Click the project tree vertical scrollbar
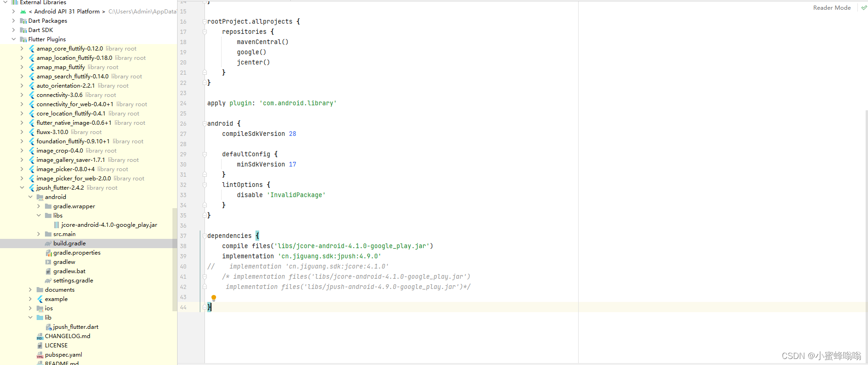 175,260
